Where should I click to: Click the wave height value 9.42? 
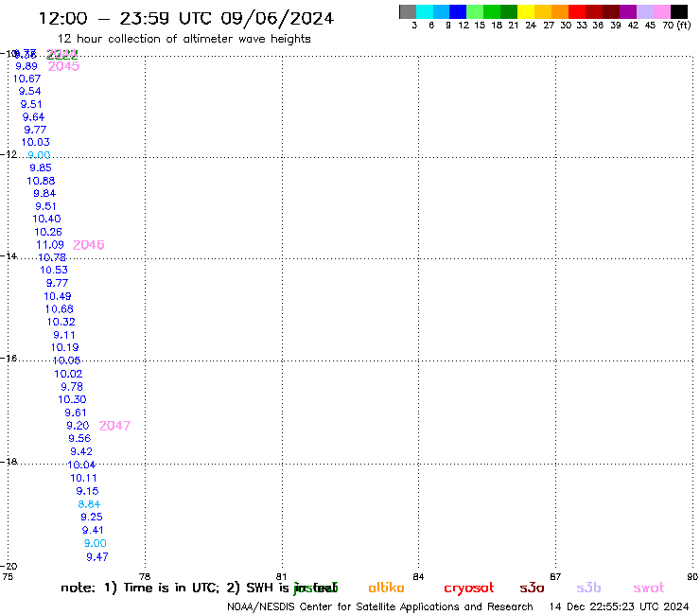(81, 451)
